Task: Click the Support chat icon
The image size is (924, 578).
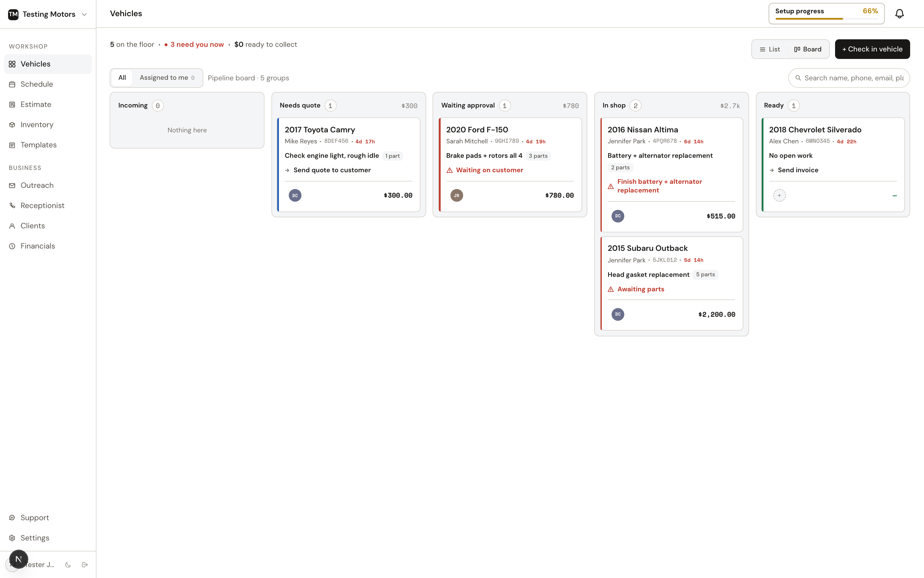Action: click(x=12, y=518)
